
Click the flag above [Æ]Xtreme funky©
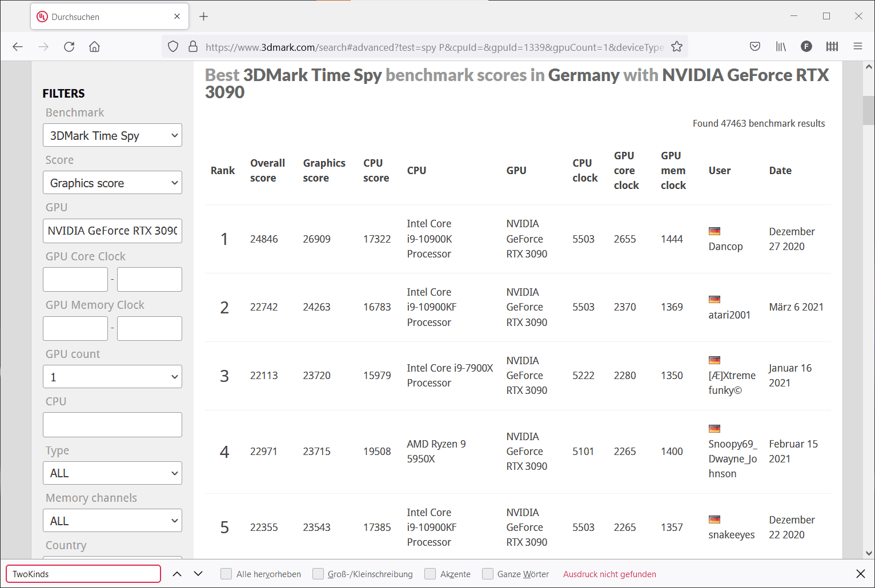click(715, 360)
